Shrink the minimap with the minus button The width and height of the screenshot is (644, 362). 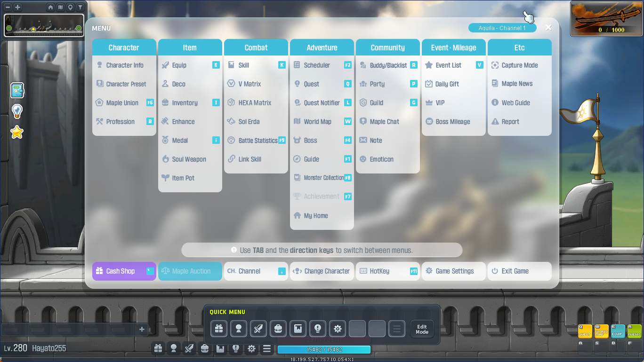pyautogui.click(x=8, y=8)
